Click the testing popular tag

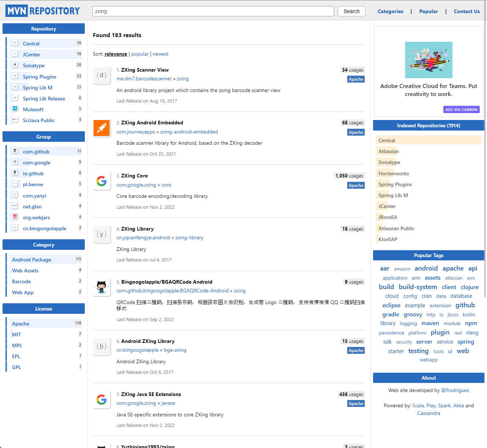click(x=418, y=351)
